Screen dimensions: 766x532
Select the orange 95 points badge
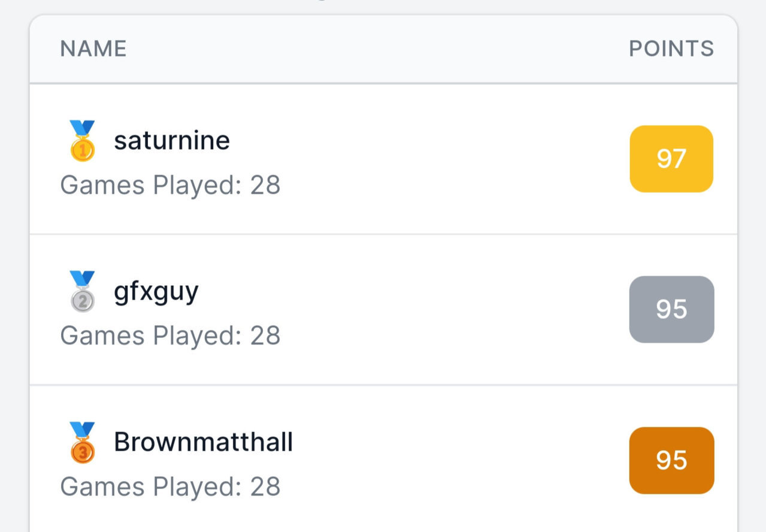671,460
